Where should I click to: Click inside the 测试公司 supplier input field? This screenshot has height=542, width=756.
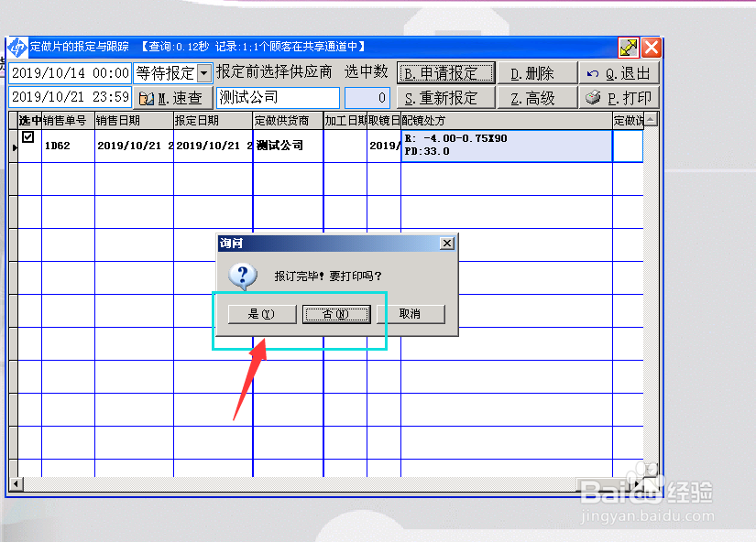275,97
